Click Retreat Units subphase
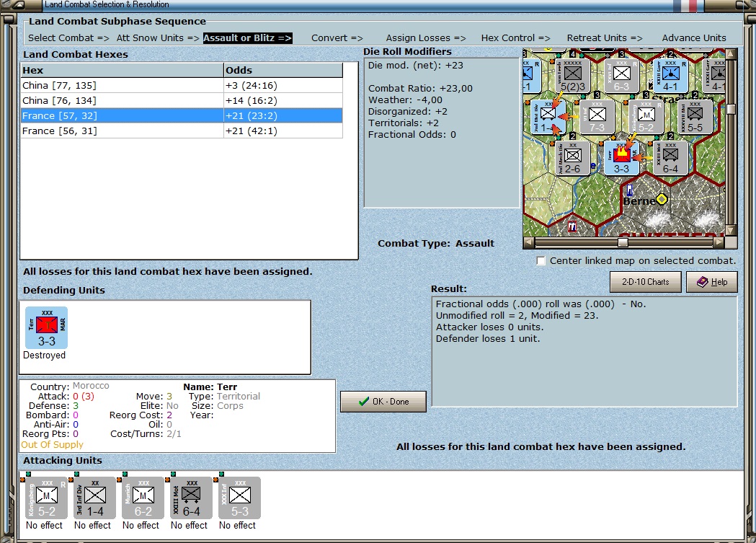The image size is (756, 543). pyautogui.click(x=605, y=37)
